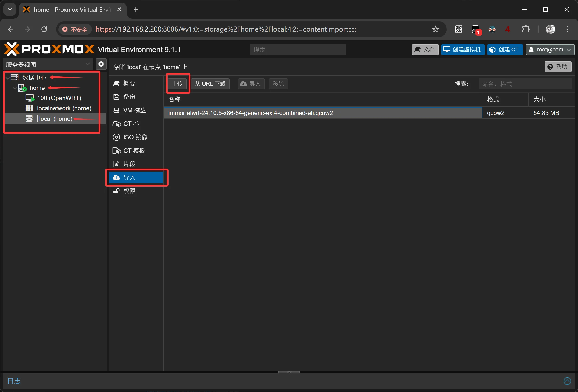Expand the log panel arrow icon
578x392 pixels.
567,381
